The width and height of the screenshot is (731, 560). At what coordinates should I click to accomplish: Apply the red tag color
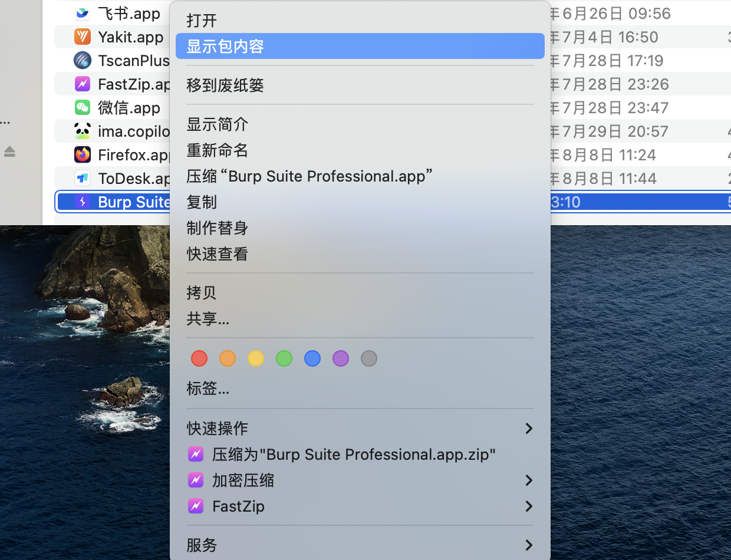pyautogui.click(x=199, y=358)
